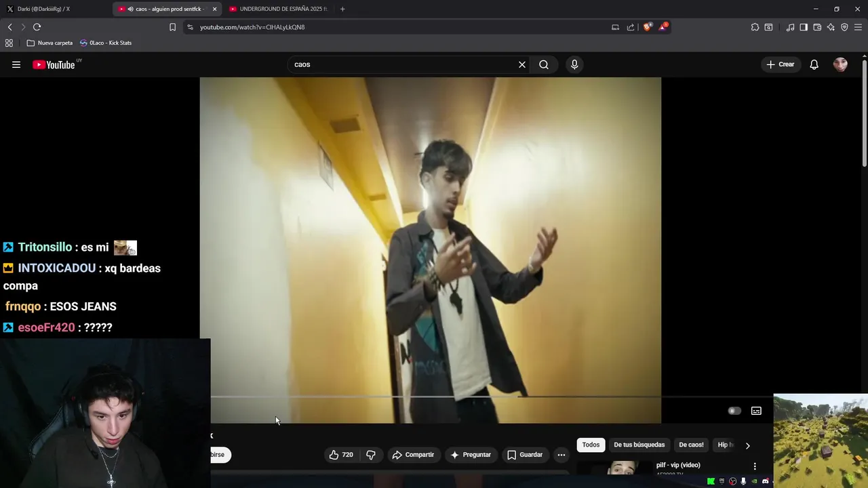Screen dimensions: 868x488
Task: Bookmark this page icon in address bar
Action: tap(172, 27)
